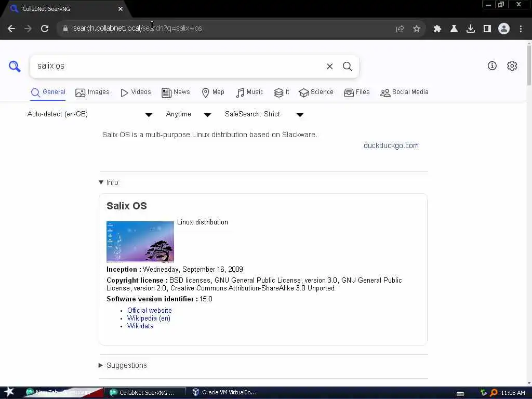This screenshot has height=399, width=532.
Task: Bookmark this page with the star
Action: coord(417,29)
